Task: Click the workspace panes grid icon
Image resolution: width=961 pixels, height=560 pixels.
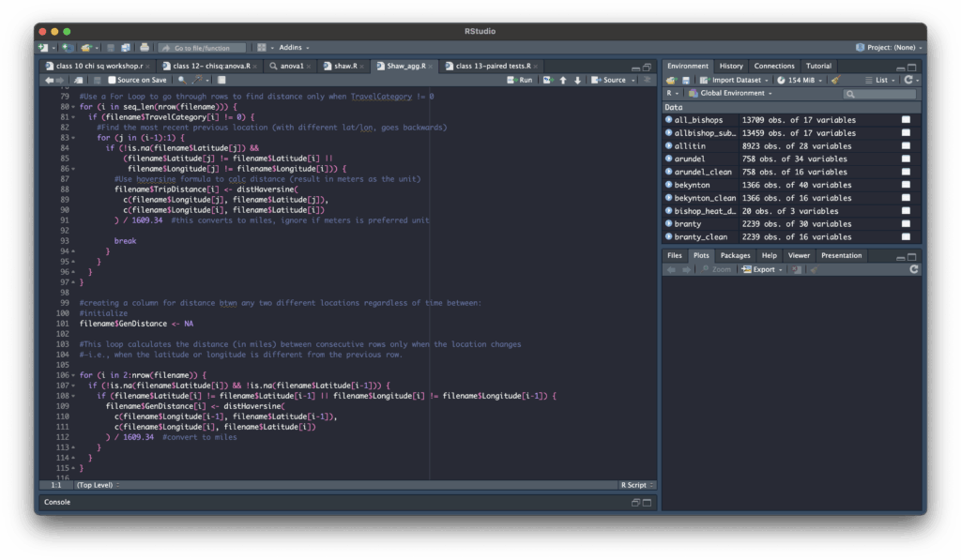Action: click(x=262, y=47)
